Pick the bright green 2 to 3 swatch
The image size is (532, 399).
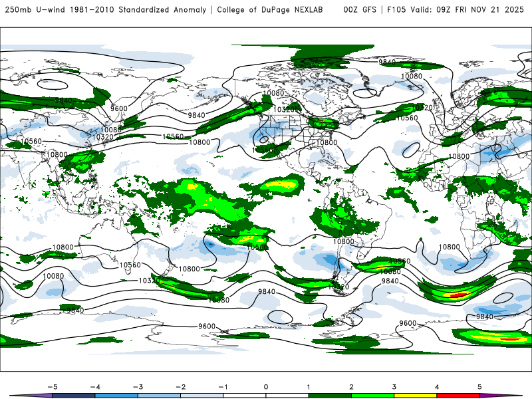click(373, 396)
